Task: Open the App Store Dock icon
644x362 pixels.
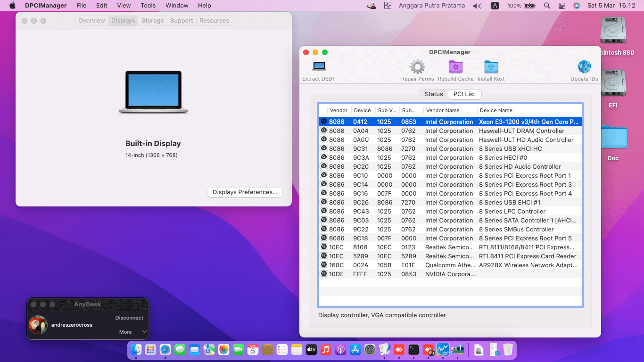Action: point(355,349)
